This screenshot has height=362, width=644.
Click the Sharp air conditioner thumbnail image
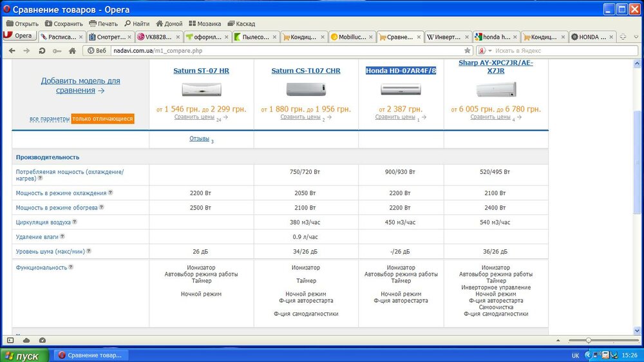click(x=496, y=90)
